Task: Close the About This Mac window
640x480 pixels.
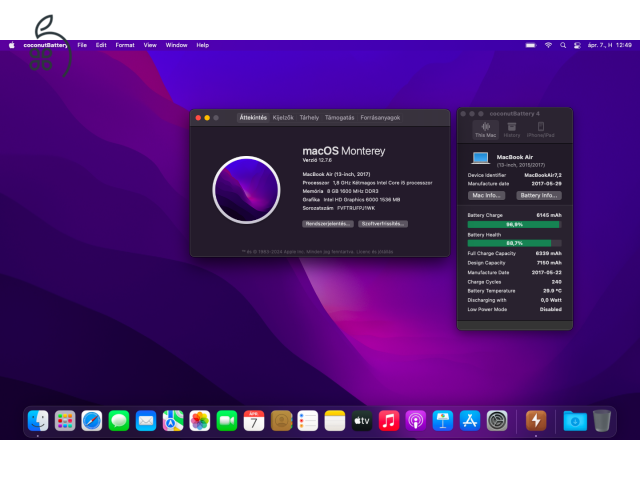Action: coord(198,118)
